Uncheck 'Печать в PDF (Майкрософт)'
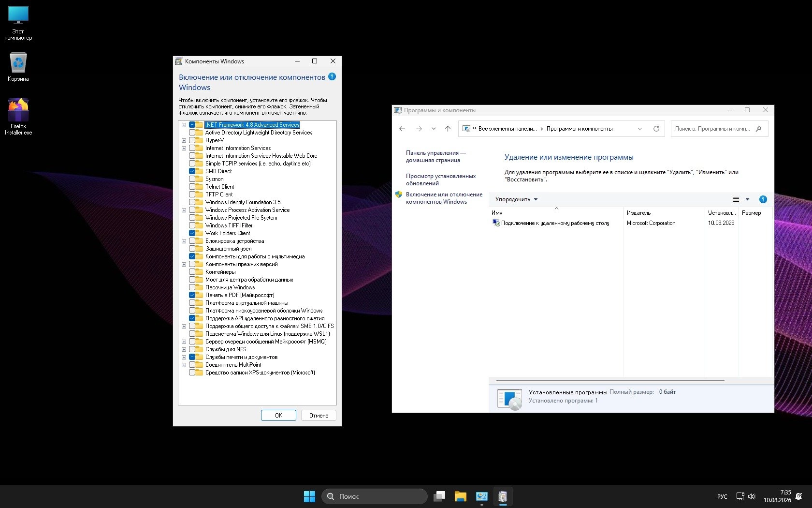 click(192, 295)
